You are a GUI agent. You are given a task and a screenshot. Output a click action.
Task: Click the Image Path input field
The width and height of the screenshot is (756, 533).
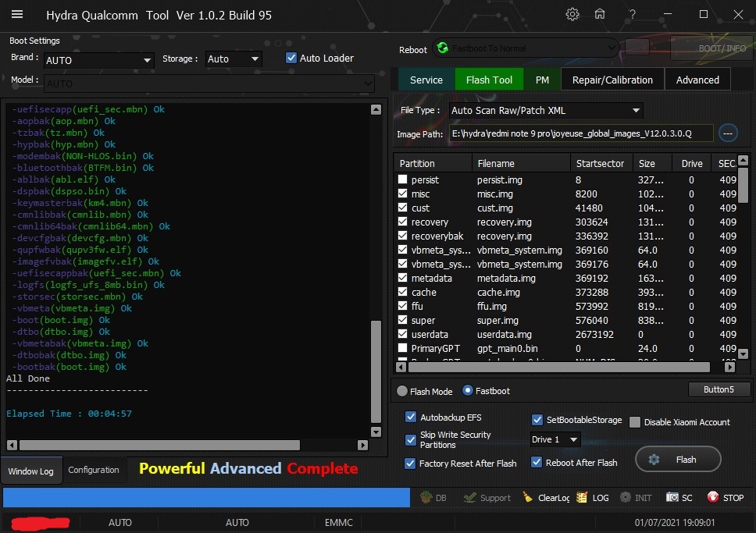point(581,133)
